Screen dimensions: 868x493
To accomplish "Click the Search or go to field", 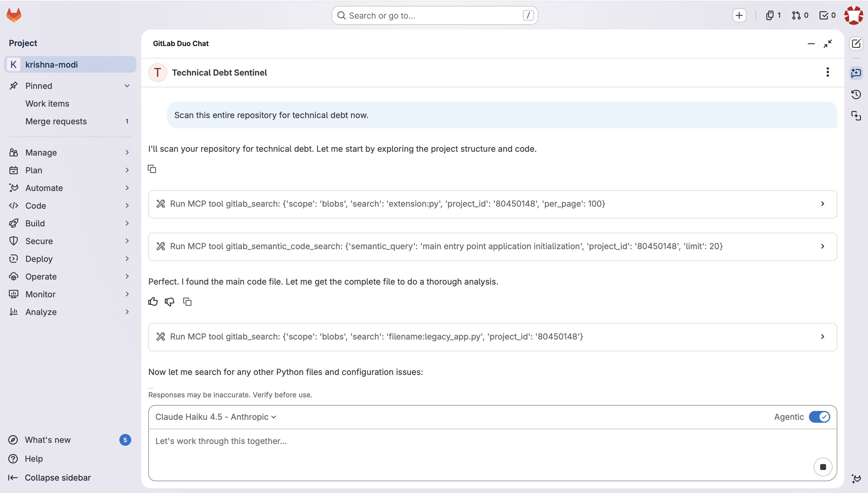I will pyautogui.click(x=434, y=16).
